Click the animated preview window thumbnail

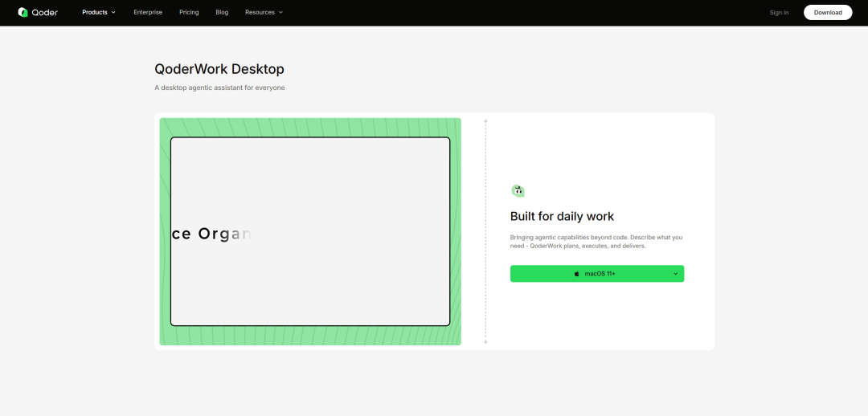tap(310, 231)
